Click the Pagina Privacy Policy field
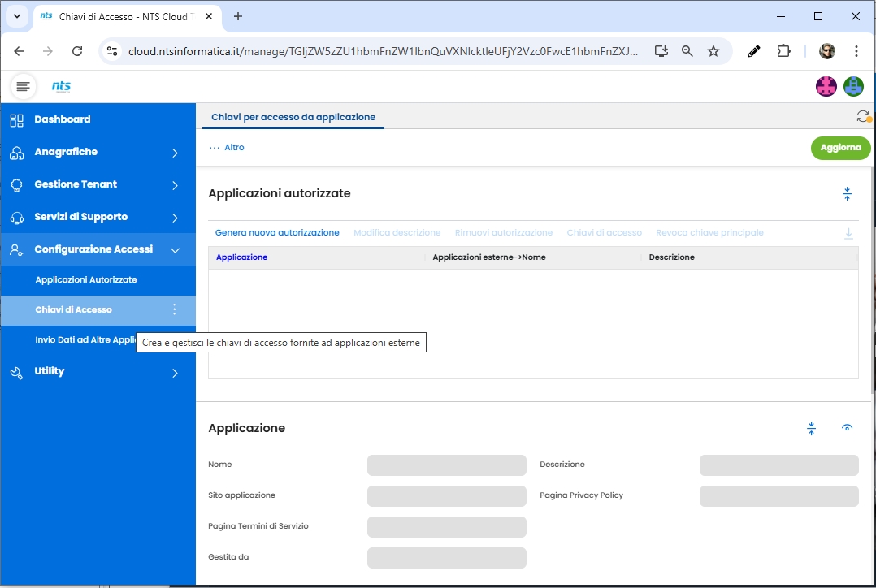 click(x=778, y=496)
